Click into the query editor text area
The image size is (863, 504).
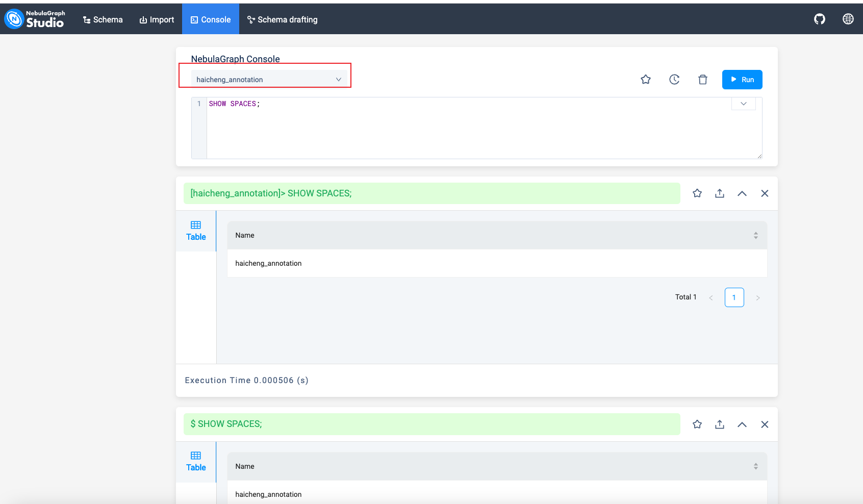point(484,128)
